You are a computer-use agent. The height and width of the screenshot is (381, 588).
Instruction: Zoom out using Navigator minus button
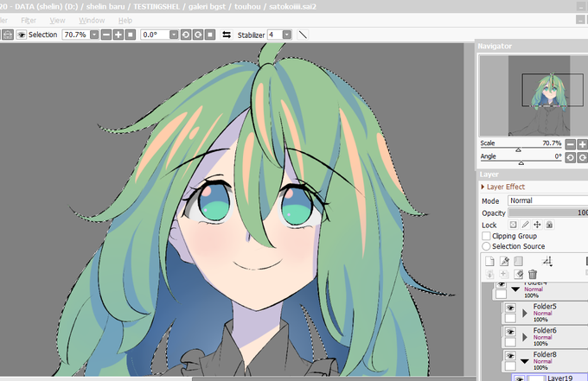coord(571,144)
